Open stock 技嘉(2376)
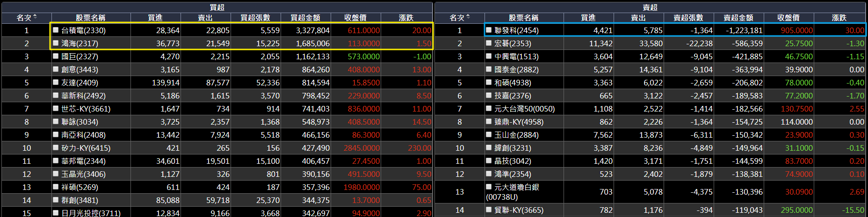This screenshot has width=868, height=217. [513, 96]
